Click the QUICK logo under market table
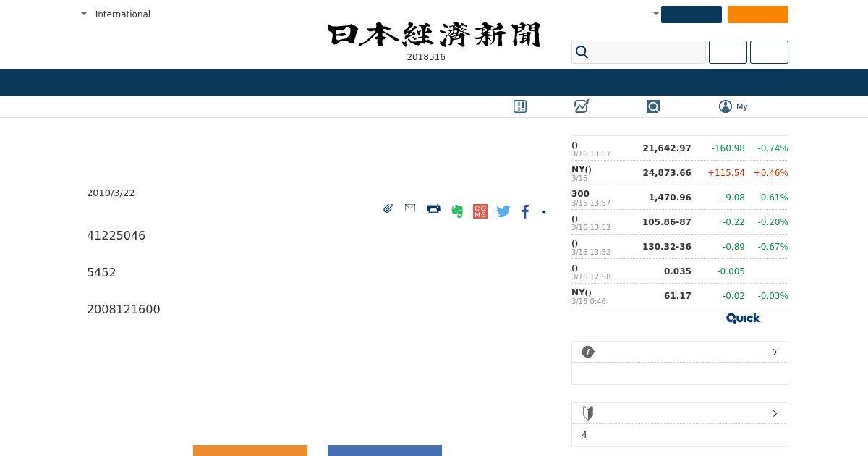This screenshot has height=456, width=868. coord(743,318)
